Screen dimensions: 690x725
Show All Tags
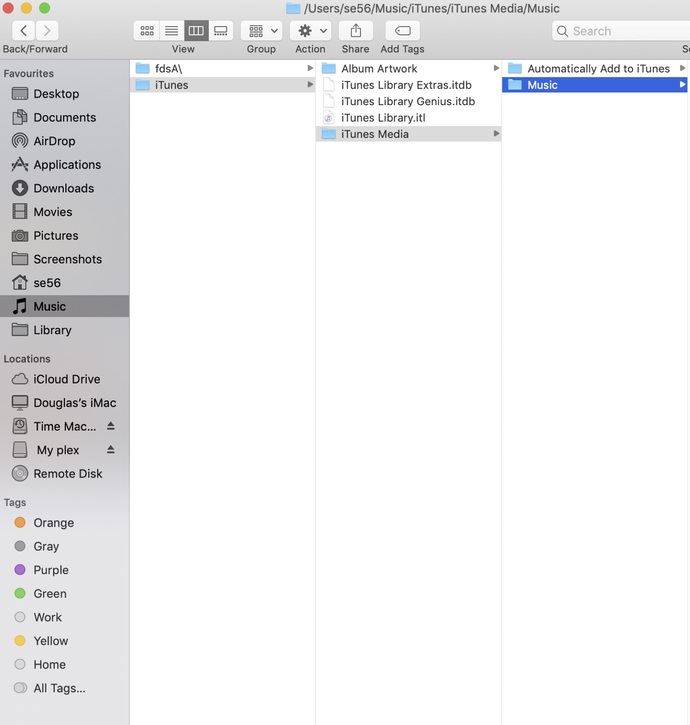[x=64, y=688]
